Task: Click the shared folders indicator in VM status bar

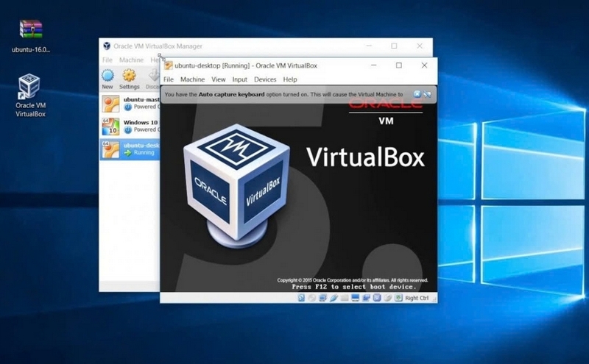Action: pyautogui.click(x=345, y=298)
